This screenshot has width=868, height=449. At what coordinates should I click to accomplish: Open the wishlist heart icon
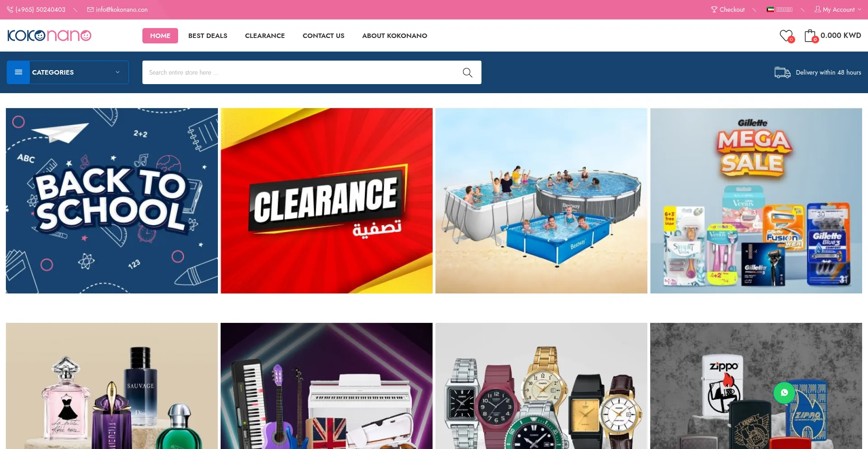(786, 36)
